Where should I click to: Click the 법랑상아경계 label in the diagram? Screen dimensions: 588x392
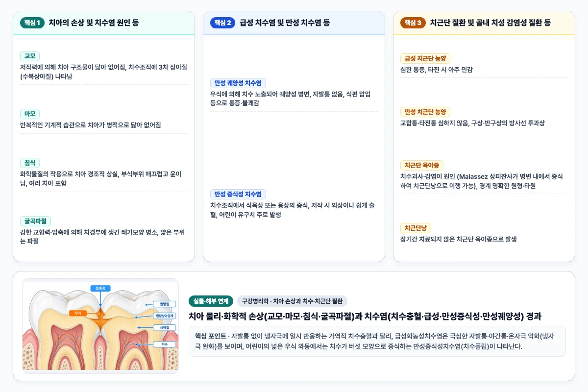165,316
